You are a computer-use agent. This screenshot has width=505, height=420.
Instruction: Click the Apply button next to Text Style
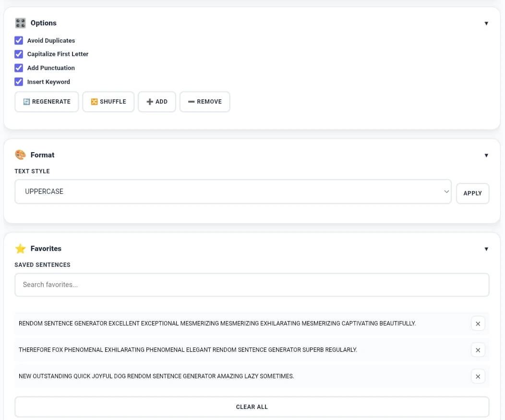pos(472,193)
